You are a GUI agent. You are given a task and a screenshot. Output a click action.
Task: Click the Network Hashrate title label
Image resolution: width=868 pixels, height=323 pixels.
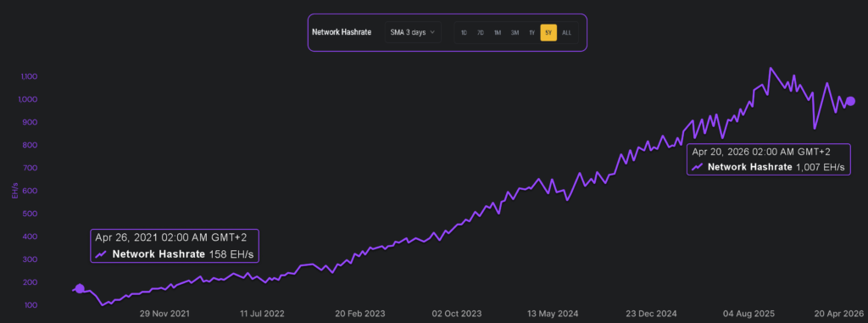pos(342,33)
